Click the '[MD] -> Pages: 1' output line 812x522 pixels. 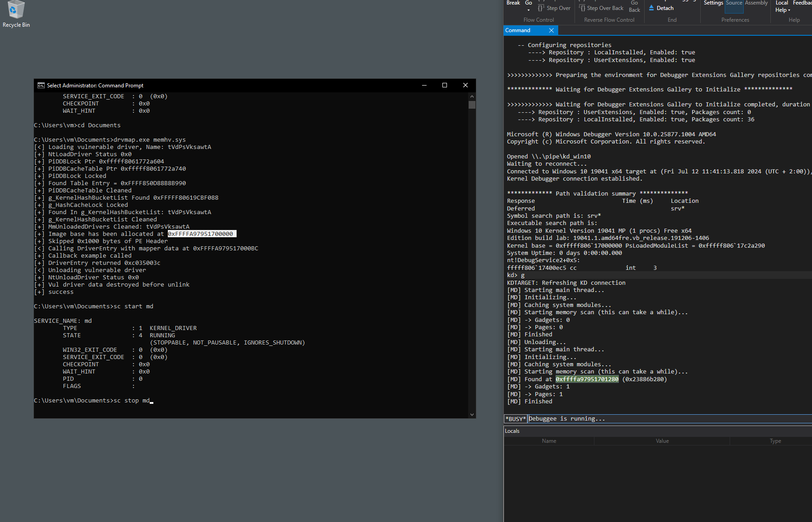click(x=535, y=394)
